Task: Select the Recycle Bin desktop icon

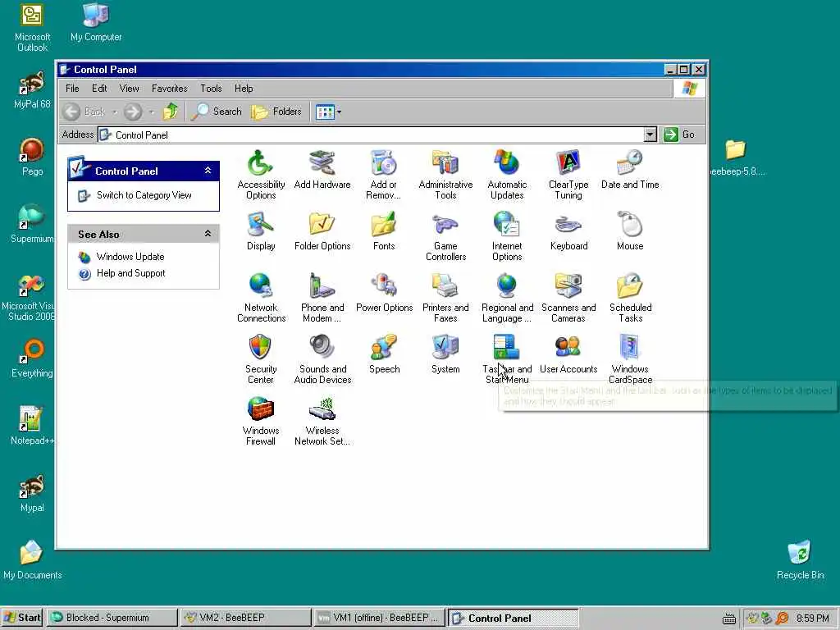Action: click(800, 560)
